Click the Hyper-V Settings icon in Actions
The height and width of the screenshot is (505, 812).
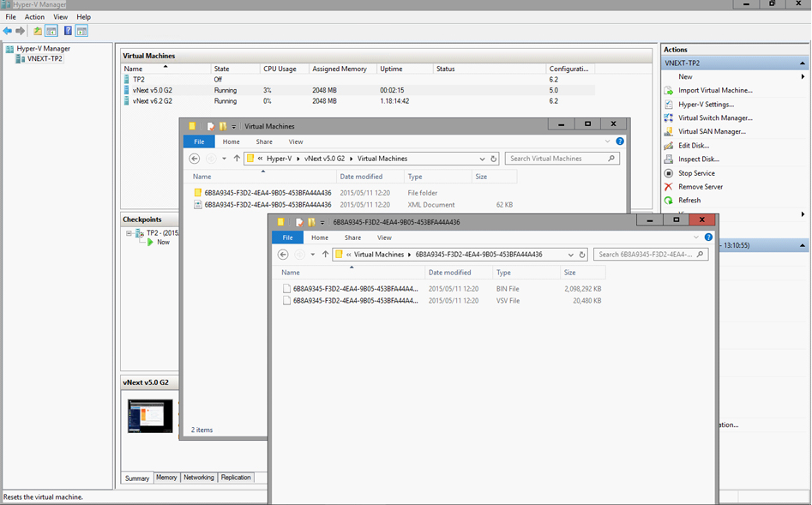click(x=669, y=105)
